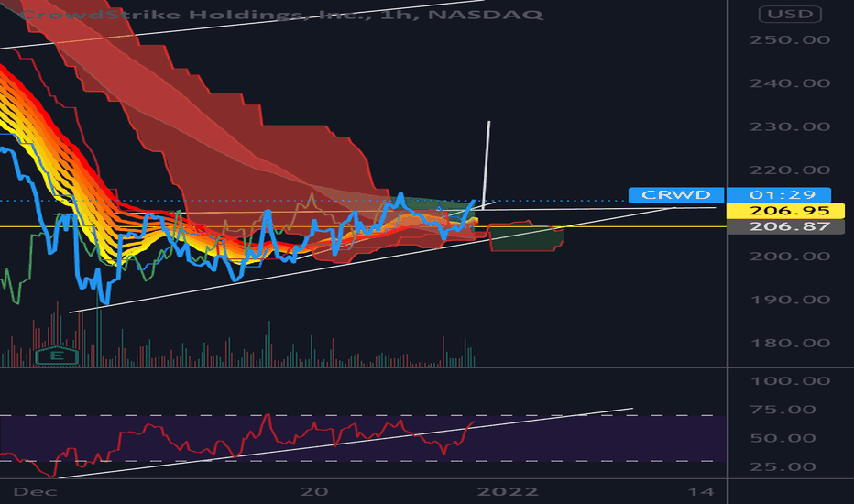
Task: Click the 240.00 price axis label
Action: tap(790, 83)
